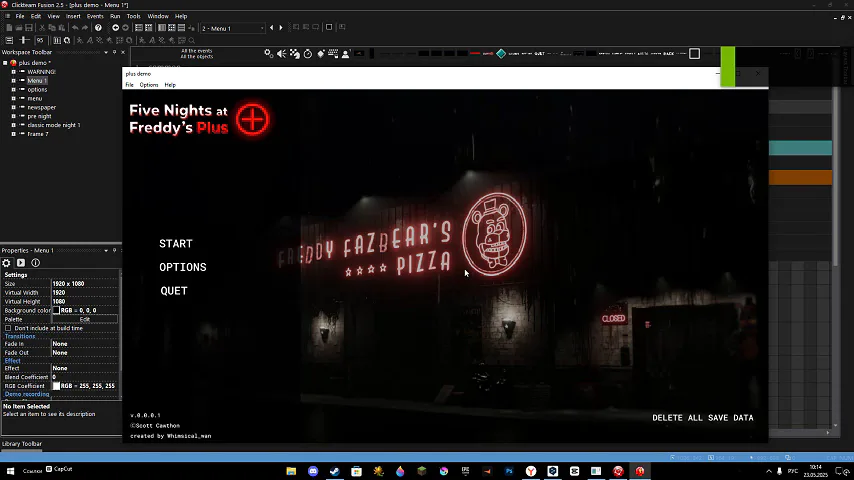Open Steam from the taskbar
This screenshot has width=854, height=480.
point(334,471)
